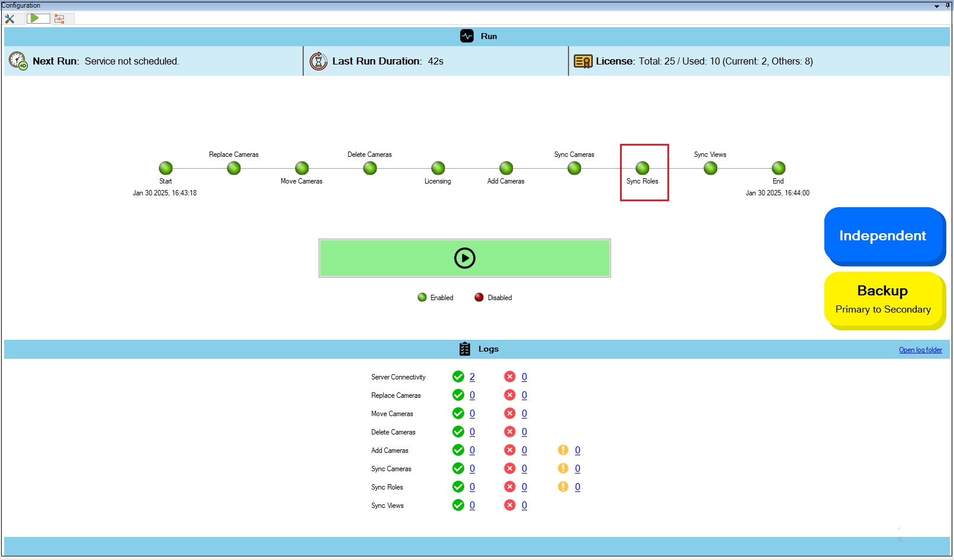The image size is (954, 560).
Task: Click the Delete Cameras green node
Action: (370, 168)
